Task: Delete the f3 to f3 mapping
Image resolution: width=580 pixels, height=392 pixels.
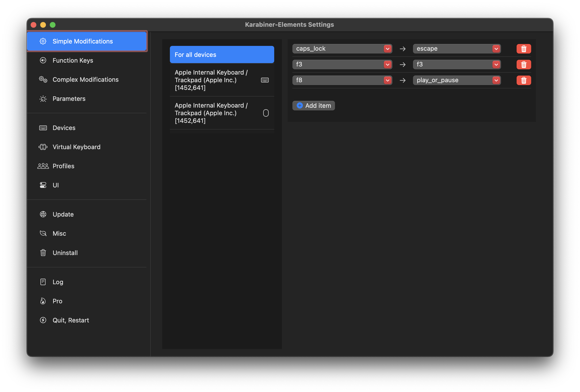Action: tap(523, 65)
